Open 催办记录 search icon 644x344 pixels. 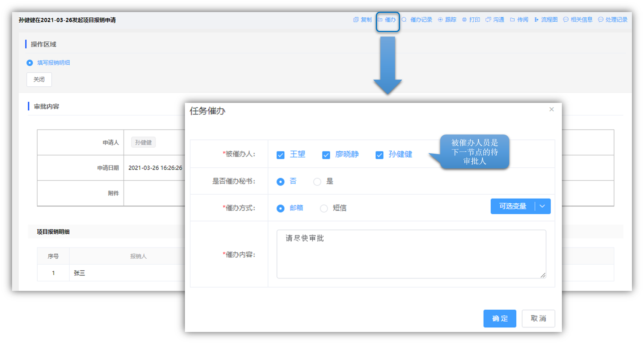404,20
